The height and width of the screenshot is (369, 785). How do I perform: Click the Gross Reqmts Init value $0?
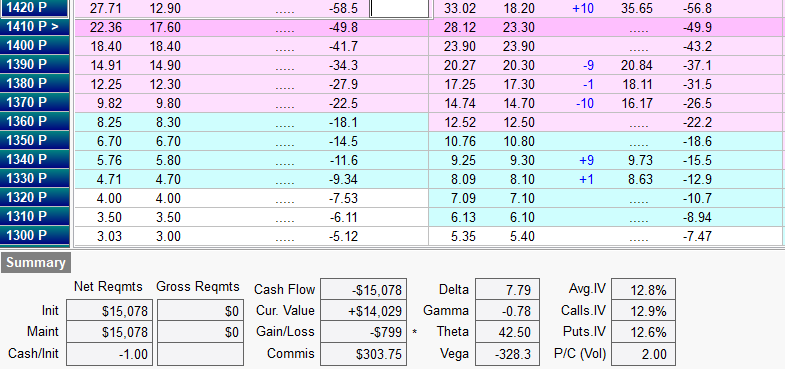pos(200,311)
